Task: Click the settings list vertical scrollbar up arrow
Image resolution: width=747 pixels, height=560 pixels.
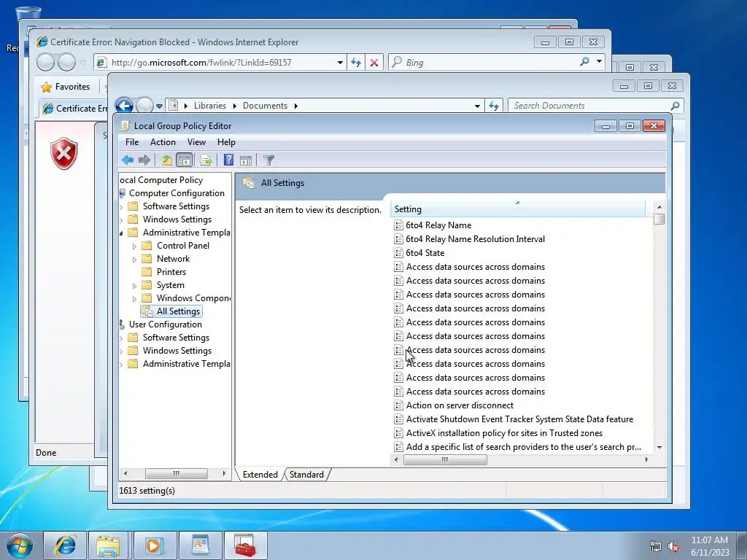Action: [659, 206]
